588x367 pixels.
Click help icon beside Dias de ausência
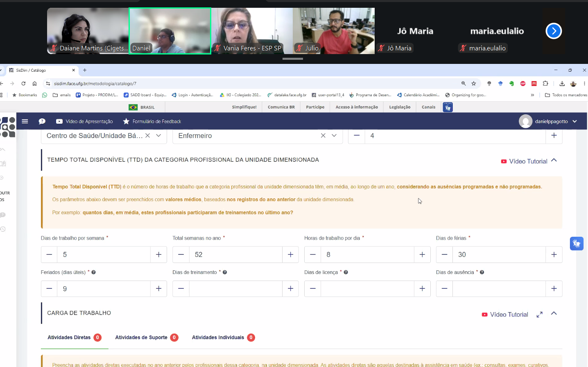pos(482,272)
